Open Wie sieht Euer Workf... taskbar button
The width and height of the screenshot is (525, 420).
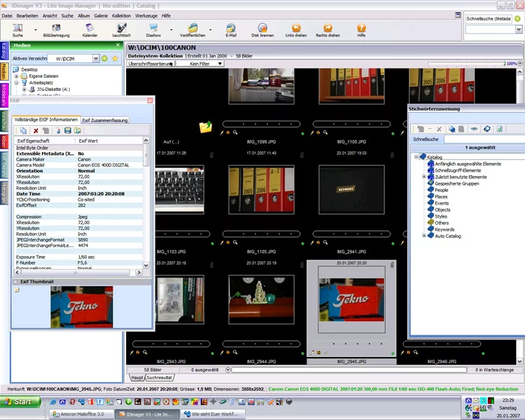pos(213,414)
